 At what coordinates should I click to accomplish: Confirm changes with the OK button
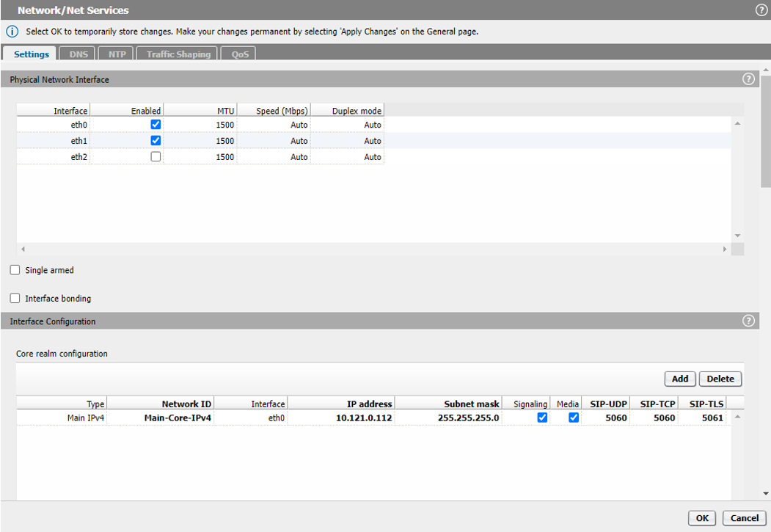pos(702,518)
